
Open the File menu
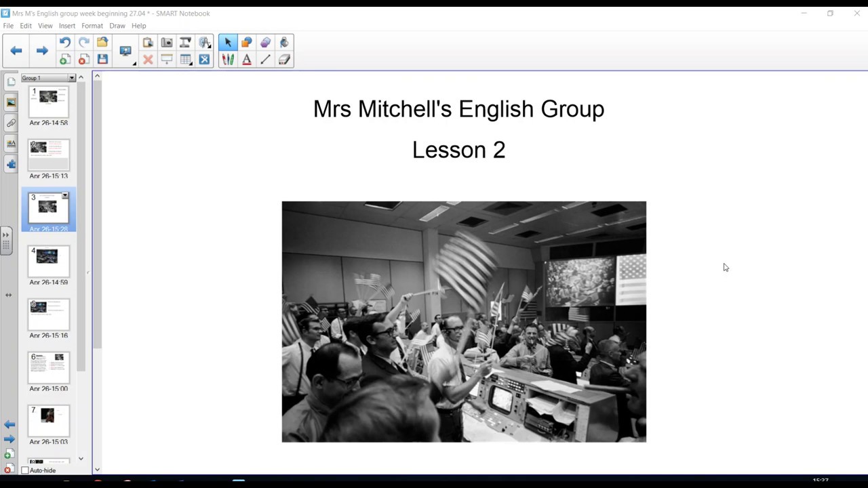pos(8,26)
